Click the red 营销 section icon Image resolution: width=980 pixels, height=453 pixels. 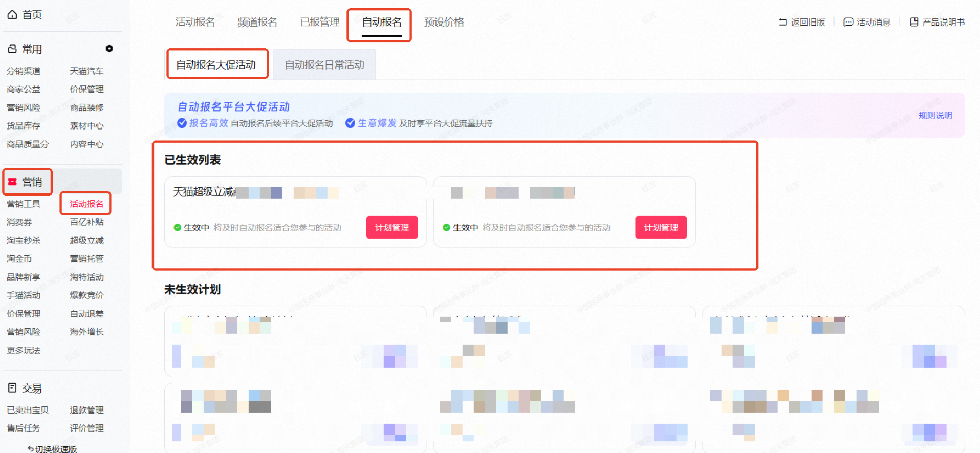click(12, 182)
